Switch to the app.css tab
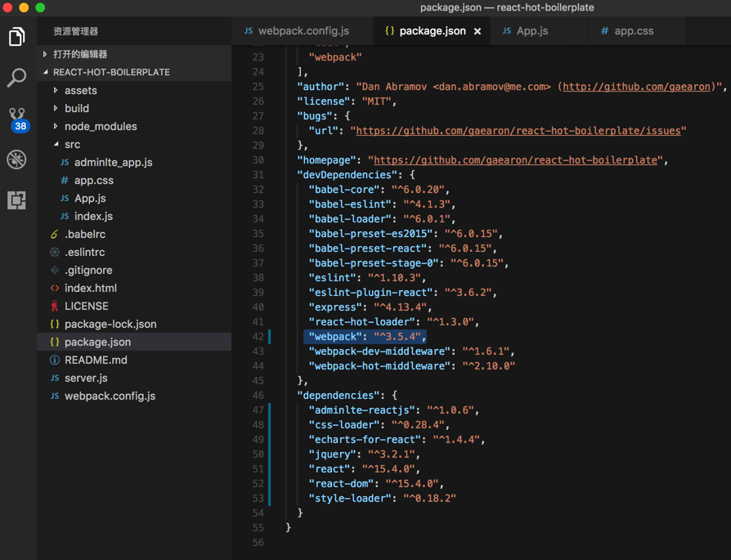The width and height of the screenshot is (731, 560). pyautogui.click(x=633, y=31)
